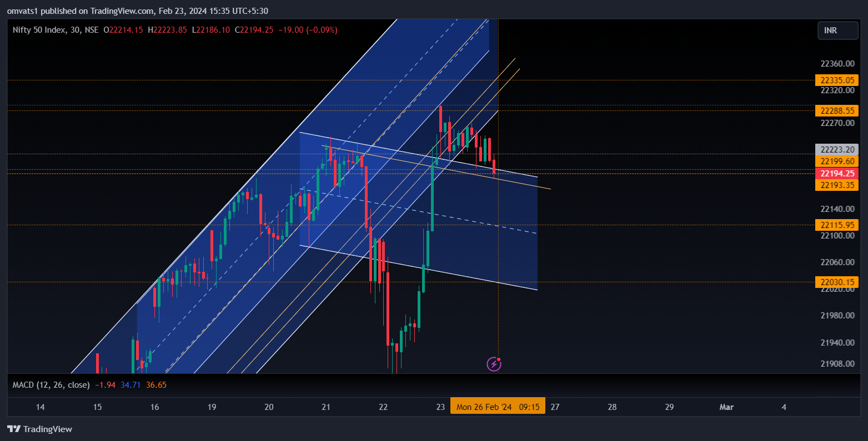Click the MACD histogram value −1.94
Screen dimensions: 868x441
click(105, 384)
